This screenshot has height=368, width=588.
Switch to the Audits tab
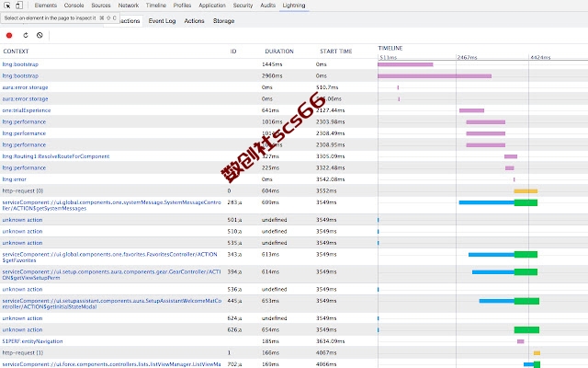267,6
